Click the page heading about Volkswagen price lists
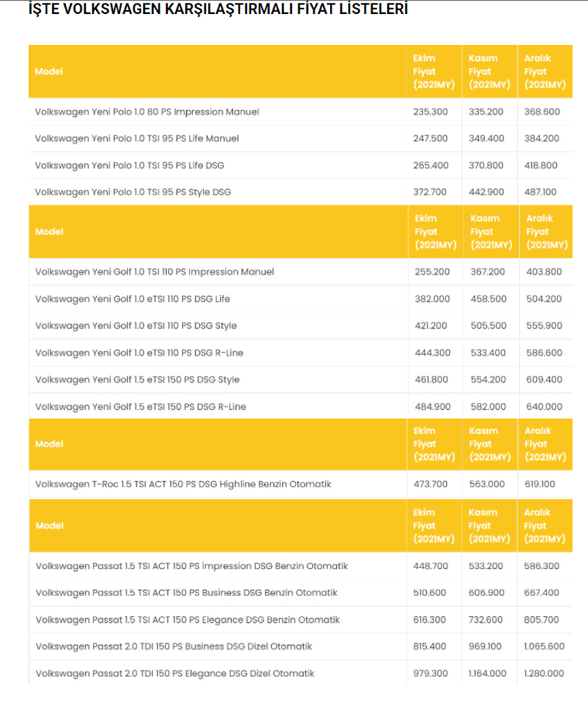Viewport: 588px width, 706px height. pos(218,8)
